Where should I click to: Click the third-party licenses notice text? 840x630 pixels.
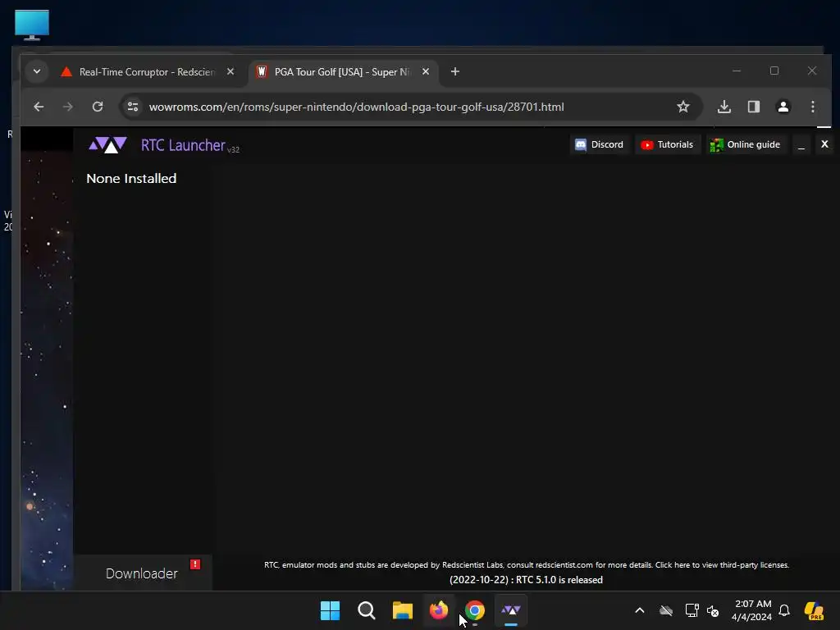coord(526,564)
